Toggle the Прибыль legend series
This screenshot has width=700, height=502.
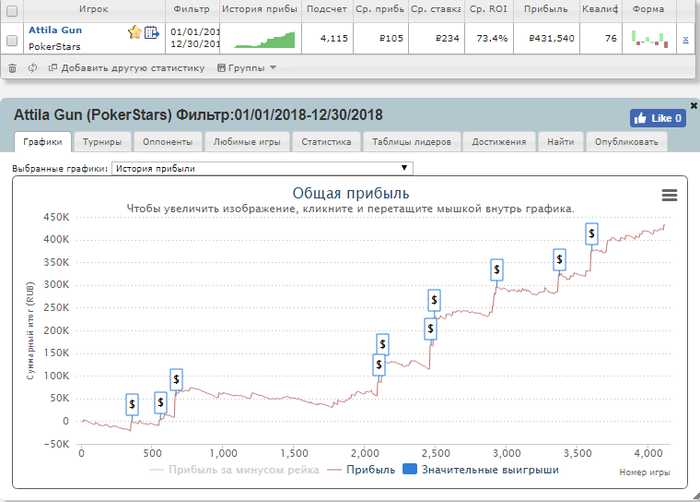pos(362,470)
